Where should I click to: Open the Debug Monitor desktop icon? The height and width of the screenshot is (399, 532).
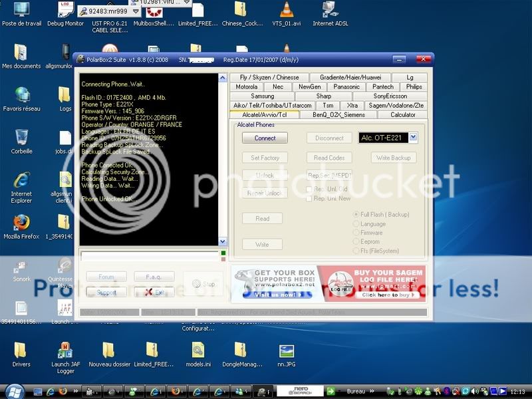65,13
